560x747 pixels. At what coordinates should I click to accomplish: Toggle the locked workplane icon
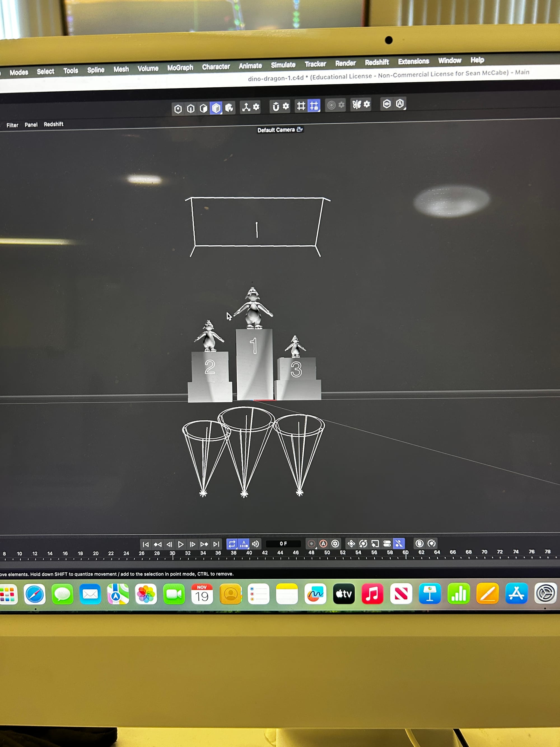pyautogui.click(x=314, y=106)
